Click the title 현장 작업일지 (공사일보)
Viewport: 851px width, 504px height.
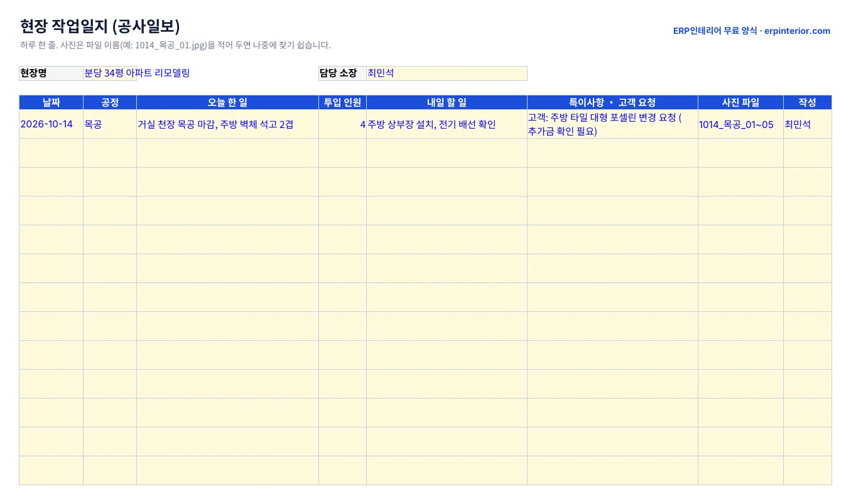100,26
